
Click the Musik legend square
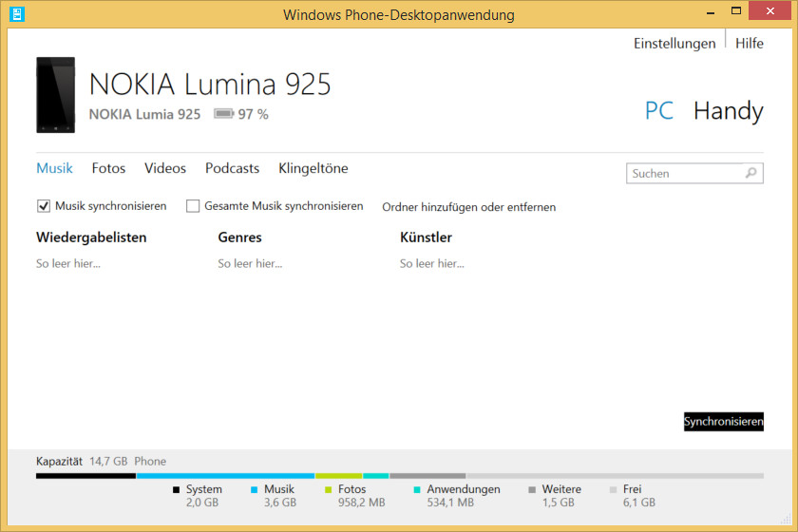click(254, 490)
